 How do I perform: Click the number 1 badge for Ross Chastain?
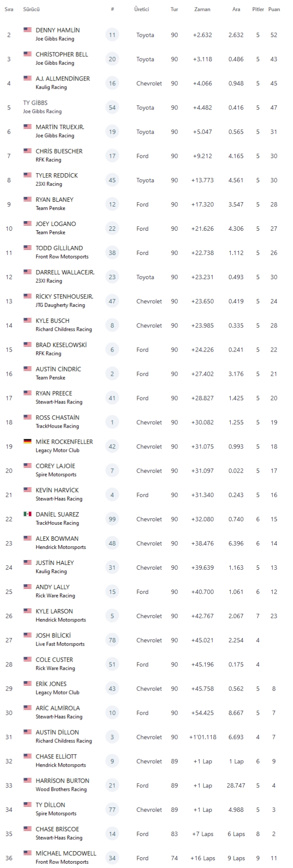pos(112,422)
